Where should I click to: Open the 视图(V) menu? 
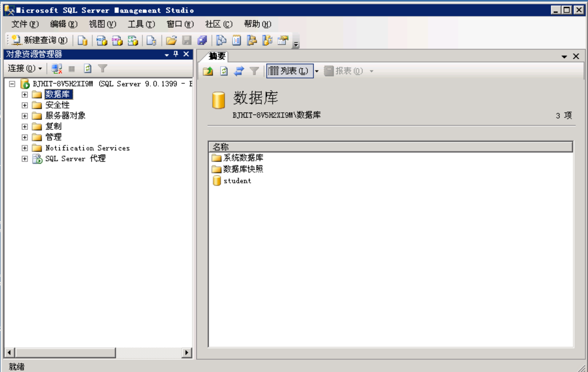point(103,25)
